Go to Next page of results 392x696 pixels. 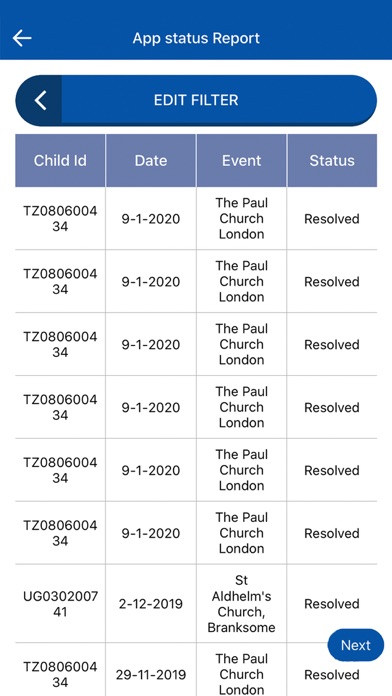point(356,645)
